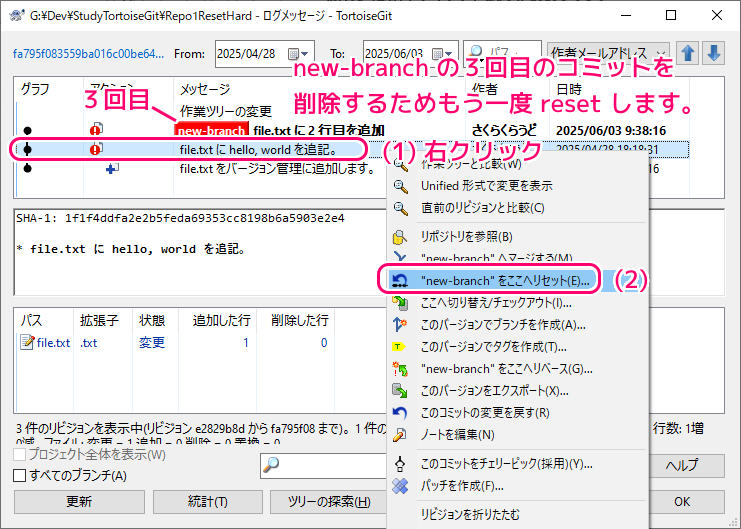Click the yellow tag icon in context menu
Screen dimensions: 741x529
tap(398, 347)
